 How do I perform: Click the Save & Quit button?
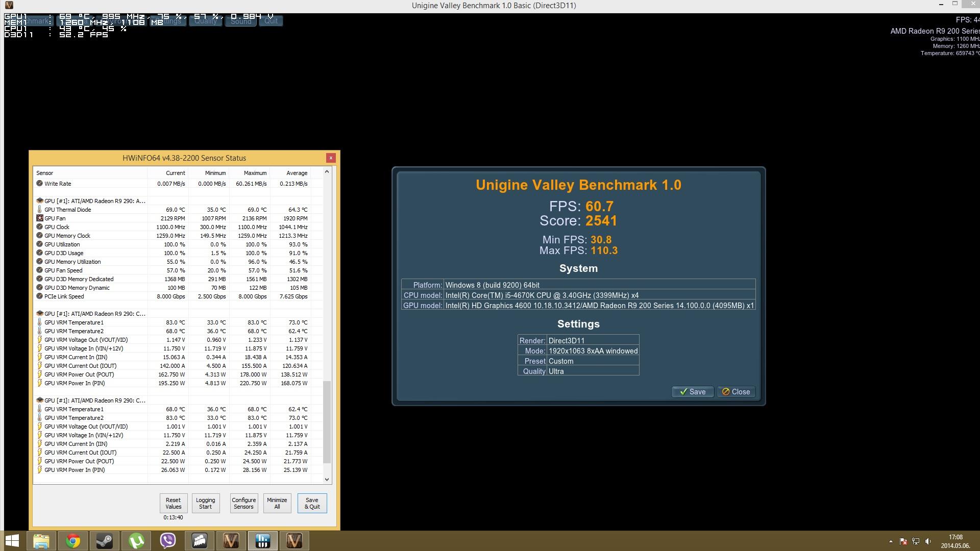312,503
